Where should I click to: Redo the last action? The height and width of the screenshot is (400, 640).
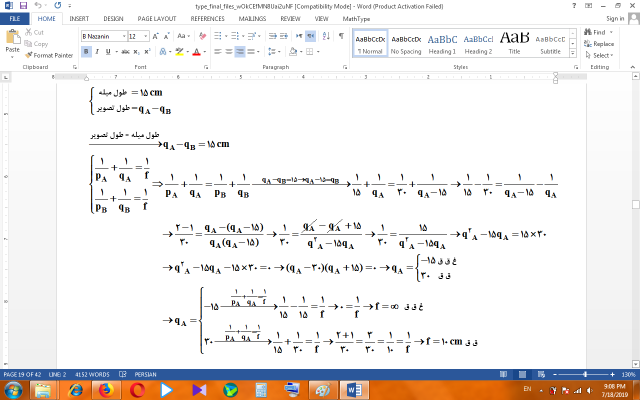point(58,6)
